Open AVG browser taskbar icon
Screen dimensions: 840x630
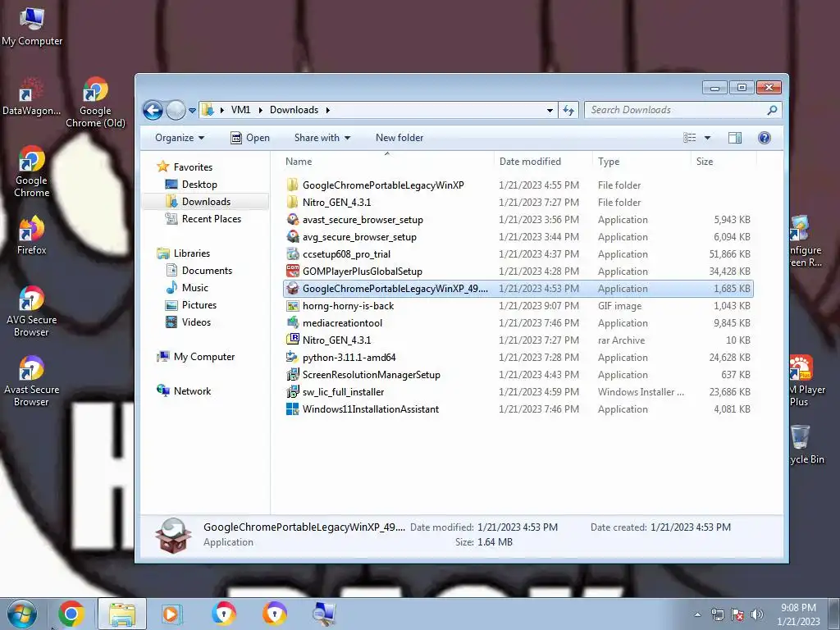coord(223,614)
